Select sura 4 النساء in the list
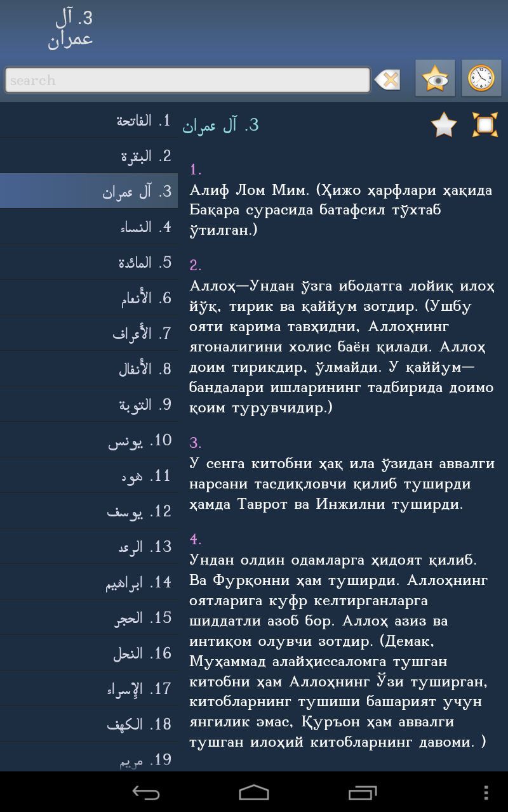 [x=89, y=227]
